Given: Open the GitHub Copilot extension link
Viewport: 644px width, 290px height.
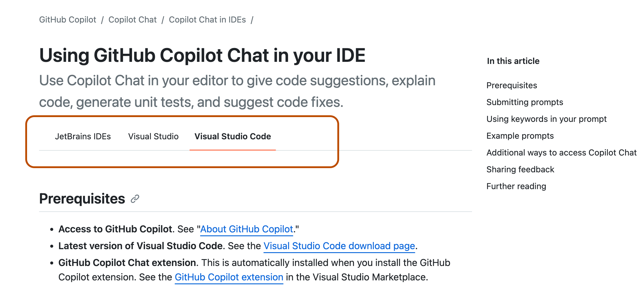Looking at the screenshot, I should click(229, 277).
